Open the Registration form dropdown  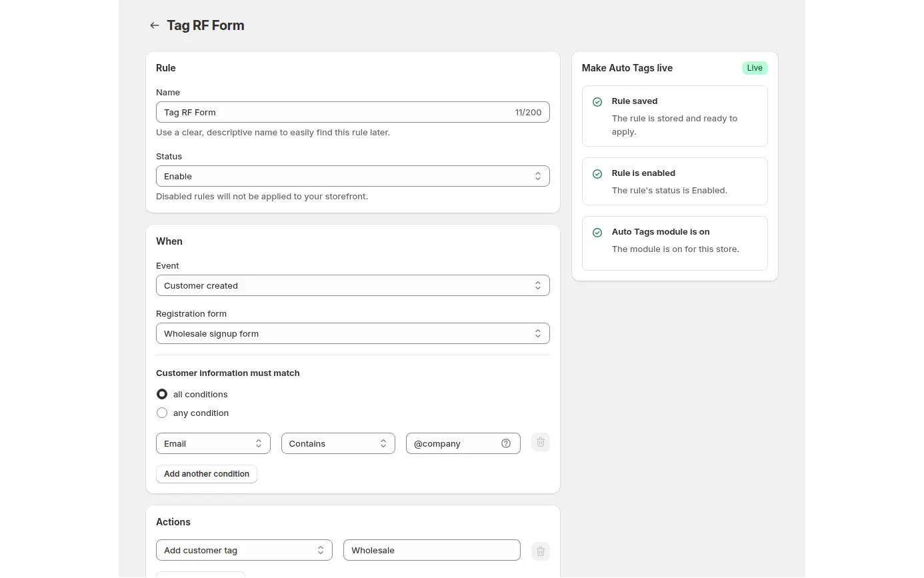353,333
